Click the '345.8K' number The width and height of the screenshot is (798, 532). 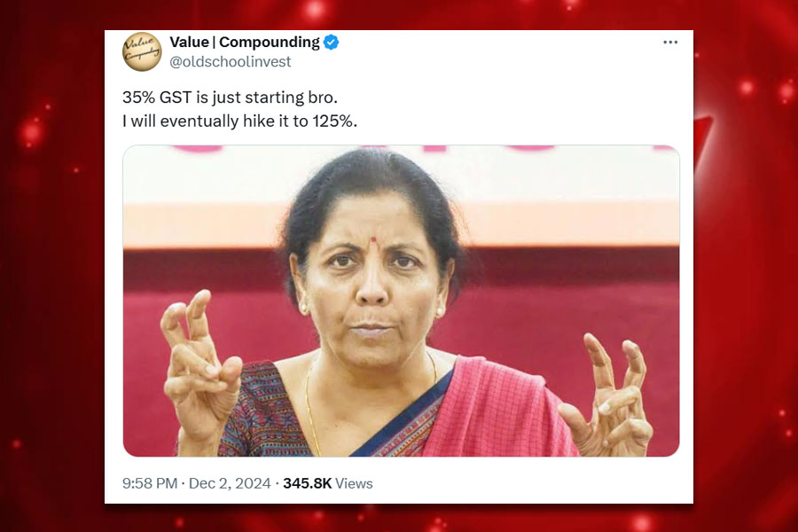(308, 483)
